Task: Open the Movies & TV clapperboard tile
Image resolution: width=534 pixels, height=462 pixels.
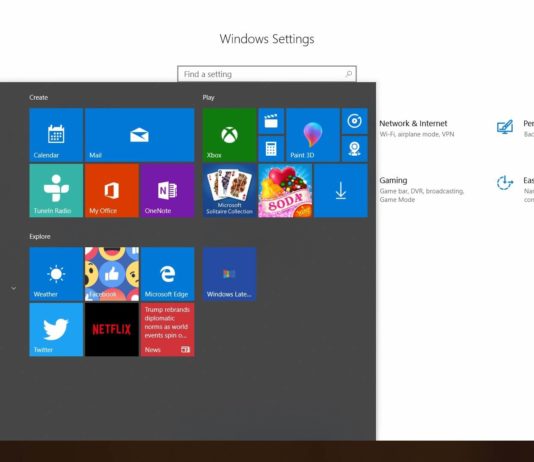Action: pyautogui.click(x=271, y=121)
